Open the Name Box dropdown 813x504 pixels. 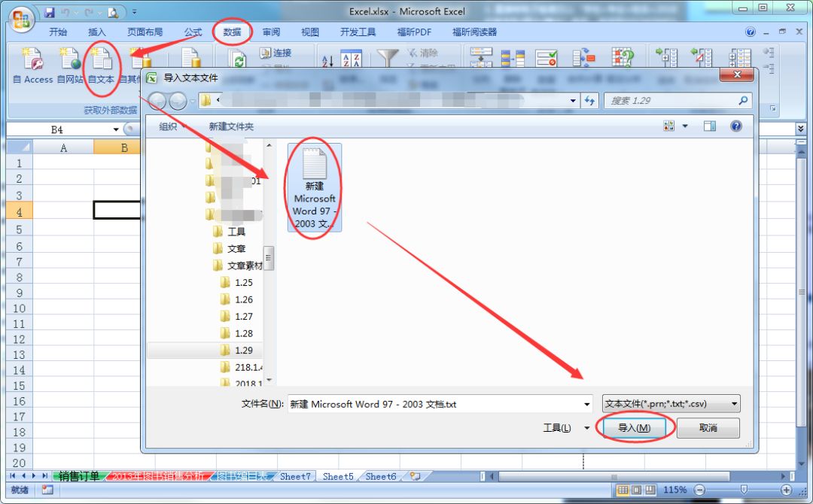point(116,129)
